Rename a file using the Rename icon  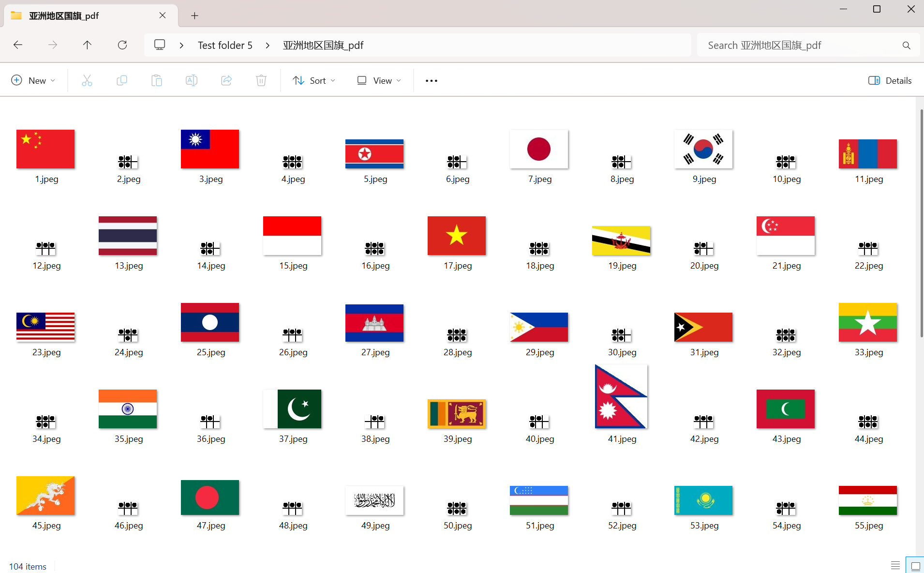pyautogui.click(x=191, y=80)
